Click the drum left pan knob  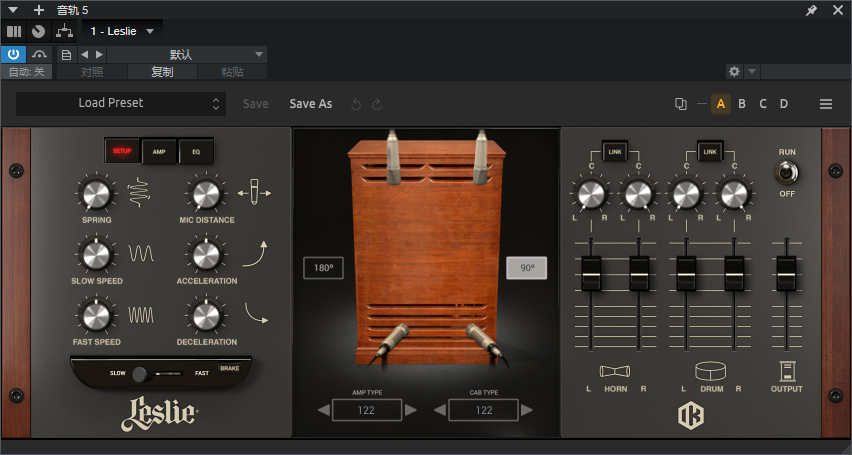click(686, 194)
